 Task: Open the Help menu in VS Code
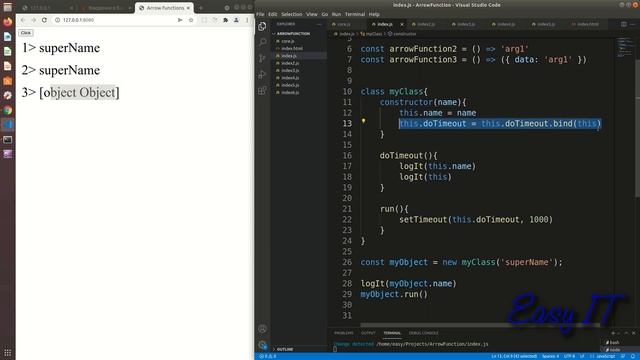click(374, 14)
